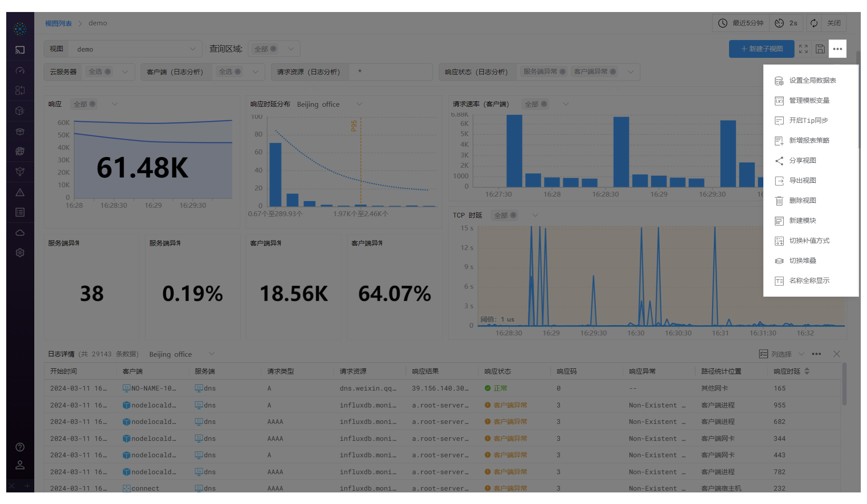The height and width of the screenshot is (504, 867).
Task: Click the fullscreen expand icon
Action: click(x=803, y=49)
